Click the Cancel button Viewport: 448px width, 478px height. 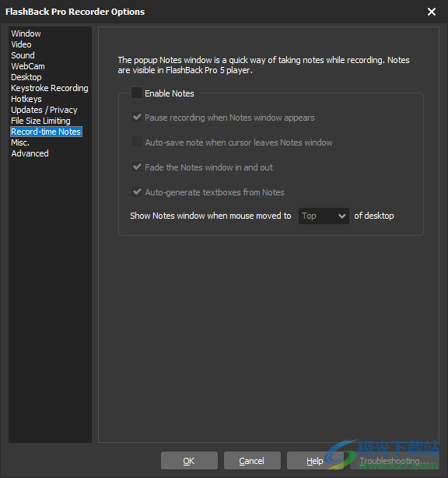tap(252, 461)
